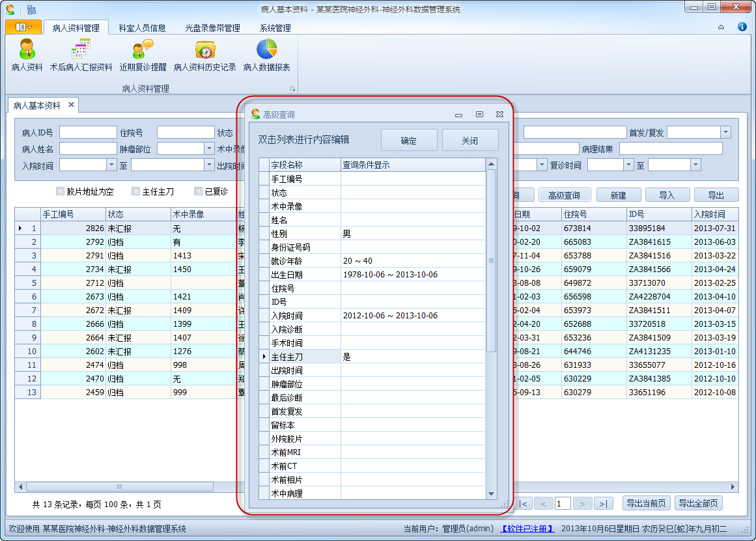Open the 病人资料 patient records icon

[x=27, y=50]
